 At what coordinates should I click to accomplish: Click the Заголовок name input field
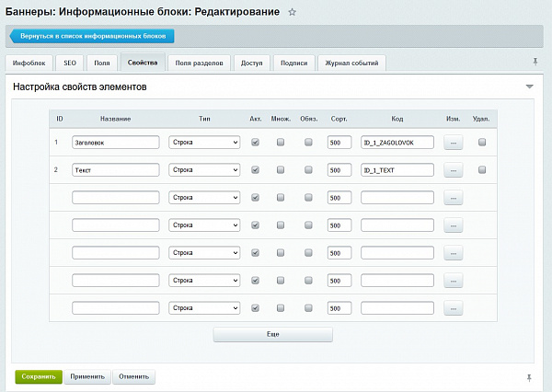coord(116,143)
